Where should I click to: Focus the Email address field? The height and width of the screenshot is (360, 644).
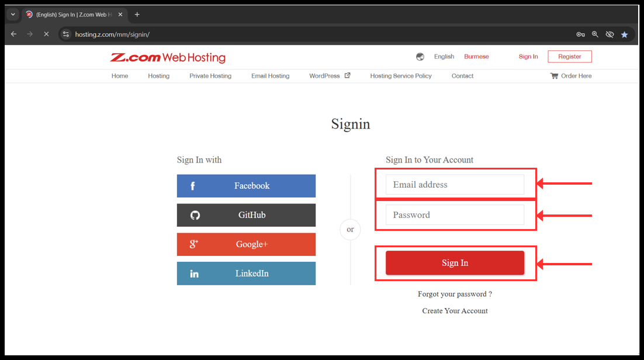(x=455, y=185)
